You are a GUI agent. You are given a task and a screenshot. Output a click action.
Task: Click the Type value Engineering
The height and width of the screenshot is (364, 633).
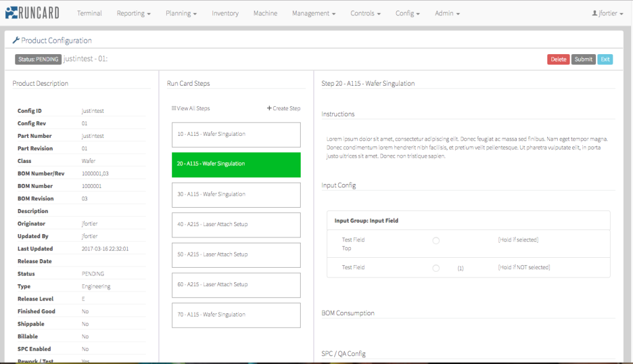[96, 286]
